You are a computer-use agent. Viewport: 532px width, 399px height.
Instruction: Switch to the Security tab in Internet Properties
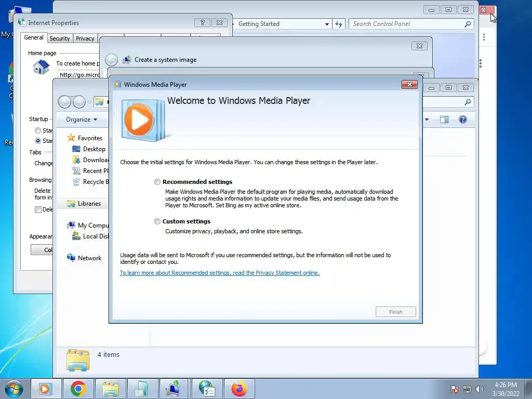click(59, 38)
